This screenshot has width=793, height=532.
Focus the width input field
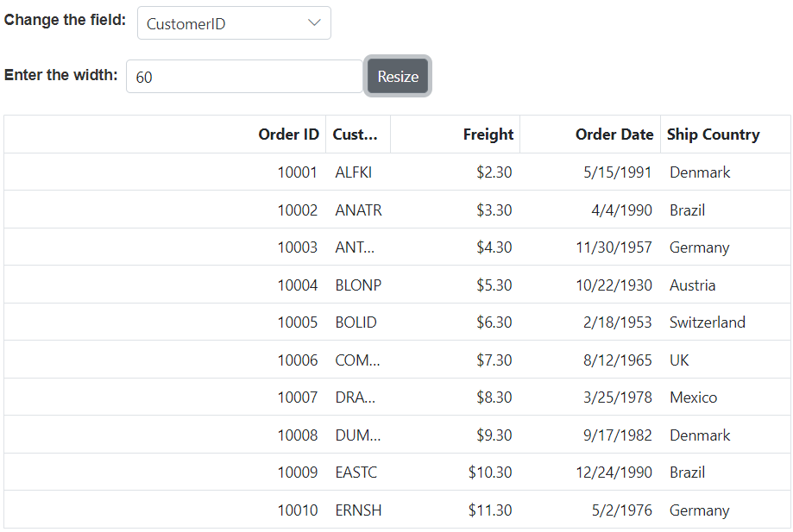[244, 77]
